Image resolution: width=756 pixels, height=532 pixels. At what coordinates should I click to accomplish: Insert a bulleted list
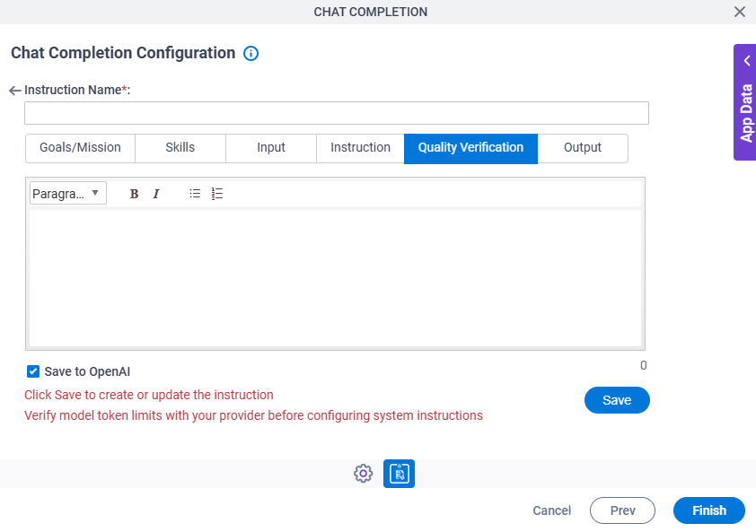point(195,194)
